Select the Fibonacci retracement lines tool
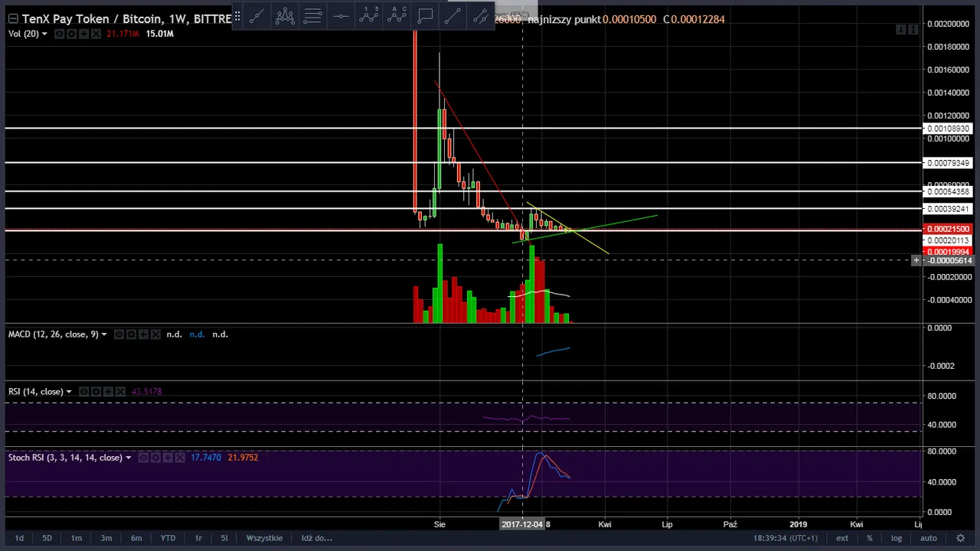Screen dimensions: 980x551 312,15
